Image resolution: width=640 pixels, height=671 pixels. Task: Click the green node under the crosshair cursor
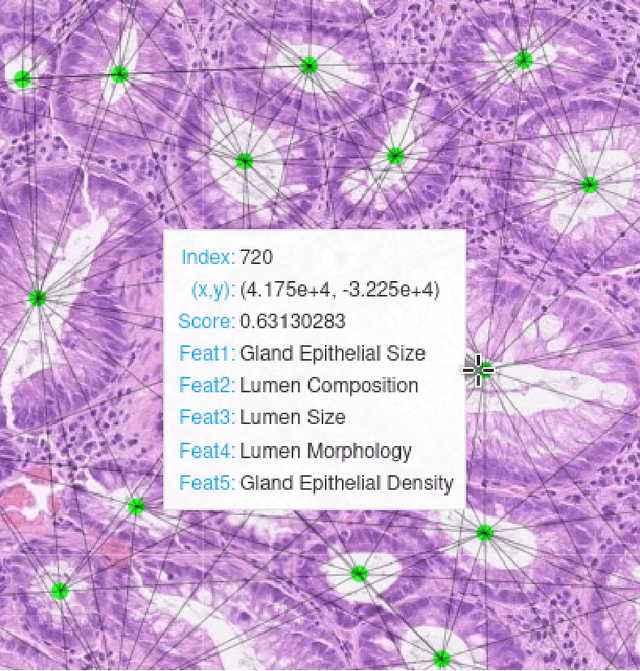click(x=481, y=369)
